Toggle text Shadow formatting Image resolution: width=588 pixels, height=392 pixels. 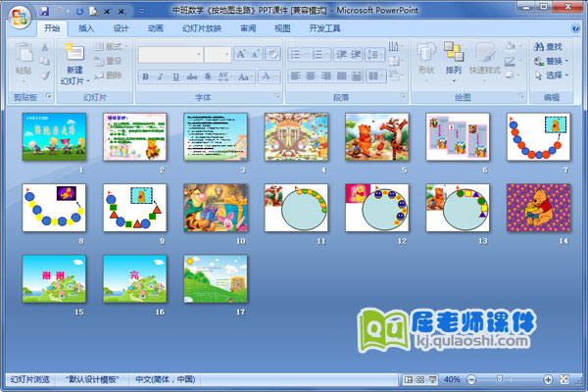pos(208,76)
